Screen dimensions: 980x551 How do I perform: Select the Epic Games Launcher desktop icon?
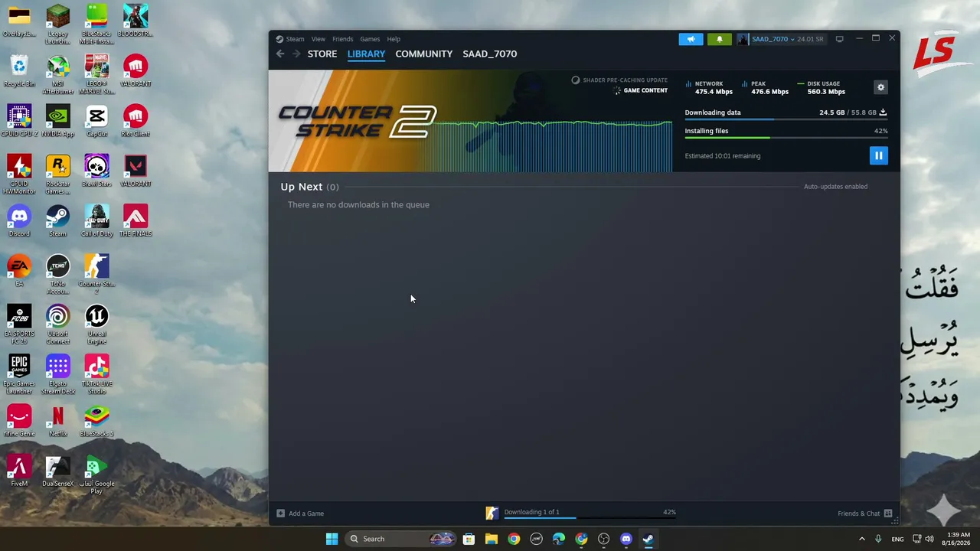point(19,375)
